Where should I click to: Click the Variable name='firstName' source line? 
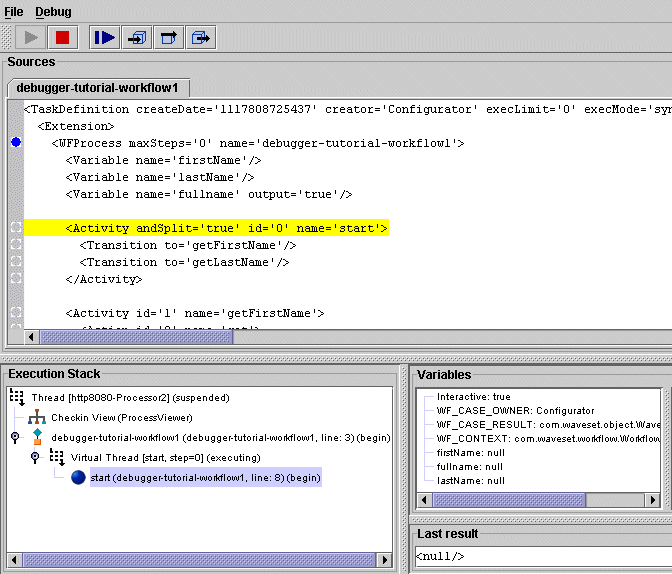click(x=163, y=160)
